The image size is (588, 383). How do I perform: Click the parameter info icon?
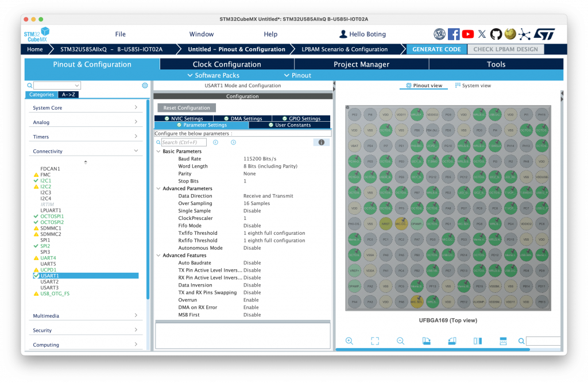coord(322,142)
